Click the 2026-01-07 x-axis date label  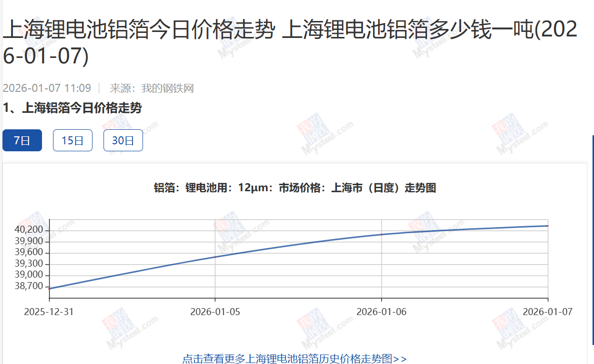[x=547, y=312]
